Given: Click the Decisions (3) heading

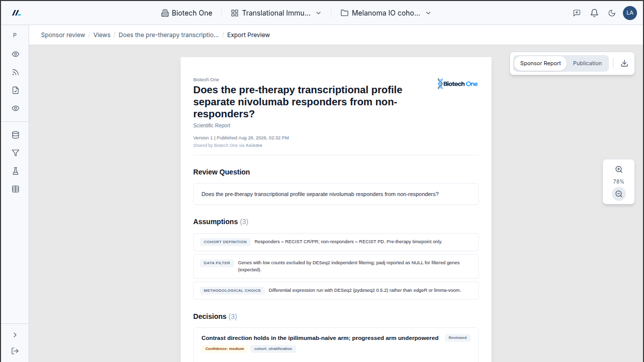Looking at the screenshot, I should tap(215, 316).
